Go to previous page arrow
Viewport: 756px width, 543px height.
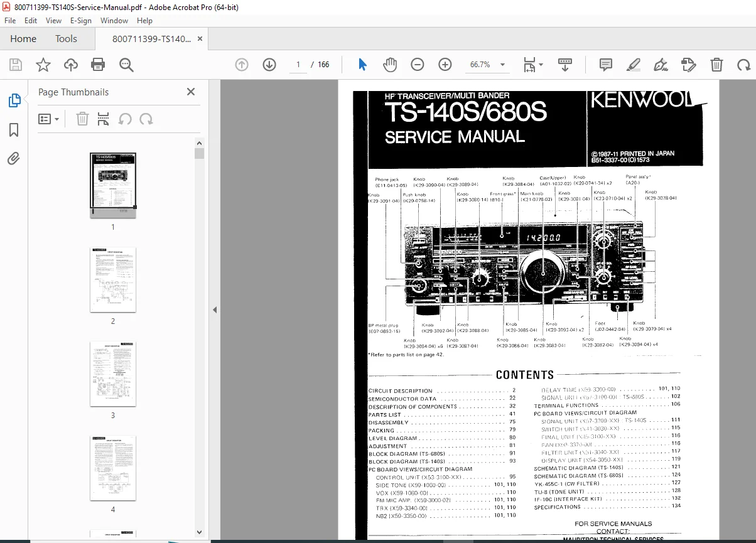coord(242,65)
